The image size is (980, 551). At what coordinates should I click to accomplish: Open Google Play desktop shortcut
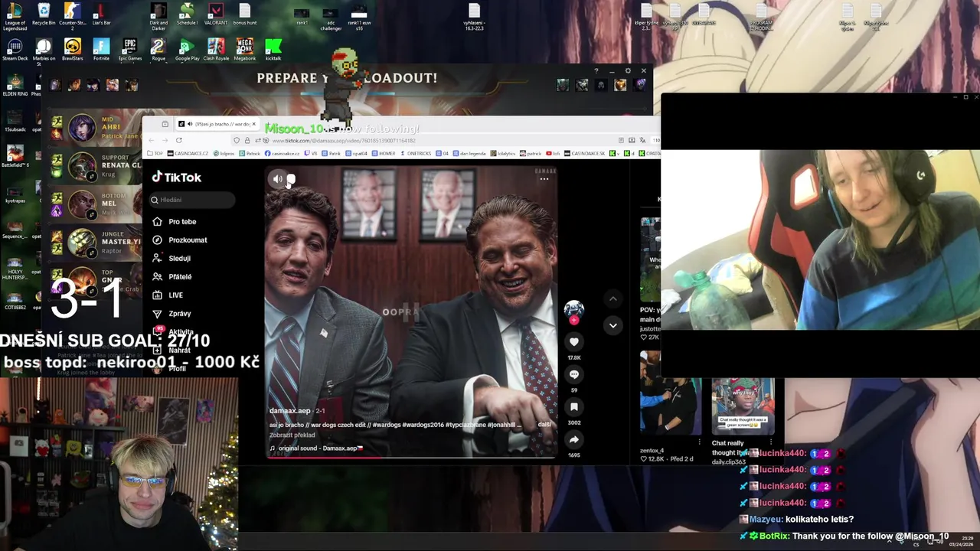(187, 50)
